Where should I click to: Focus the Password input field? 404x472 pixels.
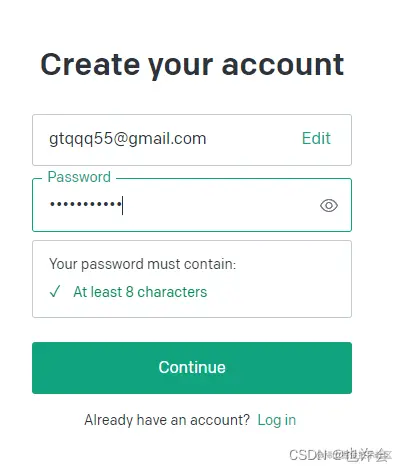tap(192, 205)
